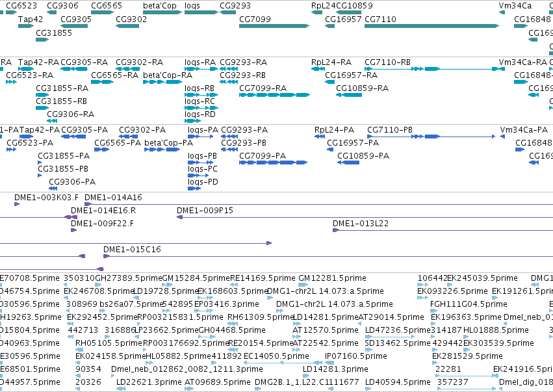Select the CG7099-PA protein label
This screenshot has height=392, width=553.
263,156
